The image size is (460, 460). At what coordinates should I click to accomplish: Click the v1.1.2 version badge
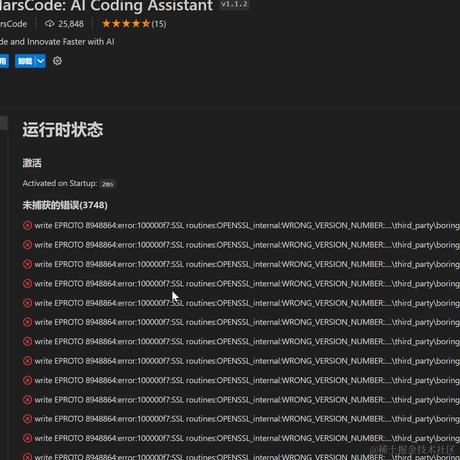pyautogui.click(x=234, y=4)
